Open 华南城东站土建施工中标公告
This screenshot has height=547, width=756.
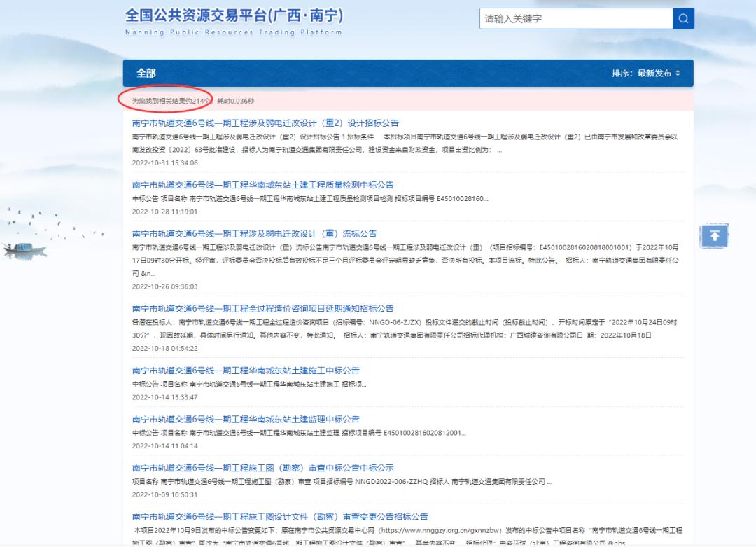click(246, 371)
